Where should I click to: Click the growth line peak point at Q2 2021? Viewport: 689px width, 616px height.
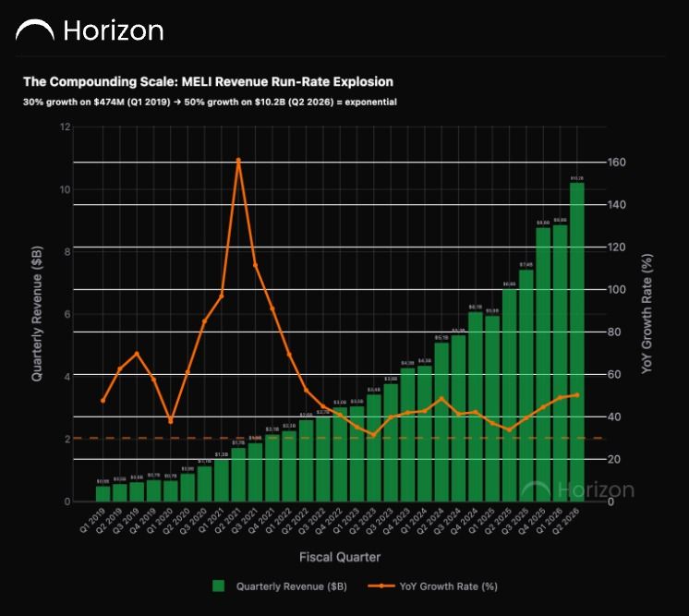point(238,161)
